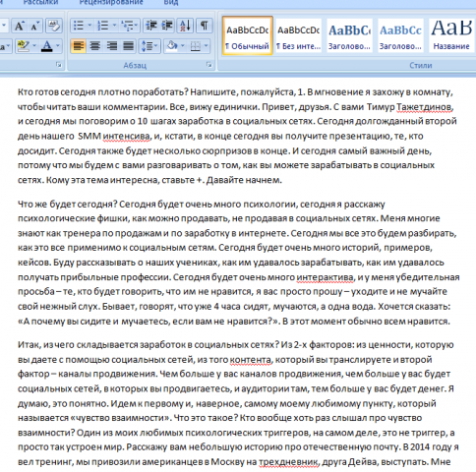Click the Абзац group label
The width and height of the screenshot is (476, 472).
[135, 65]
